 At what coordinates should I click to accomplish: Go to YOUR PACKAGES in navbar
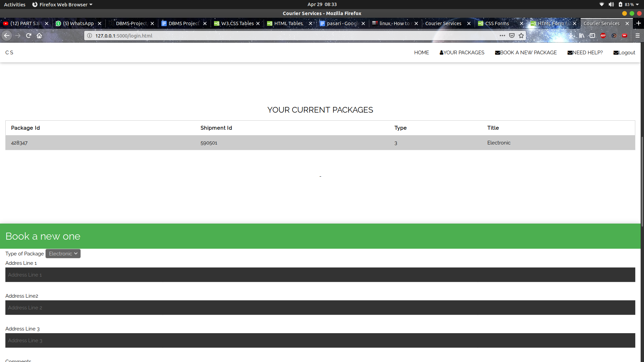(x=462, y=53)
